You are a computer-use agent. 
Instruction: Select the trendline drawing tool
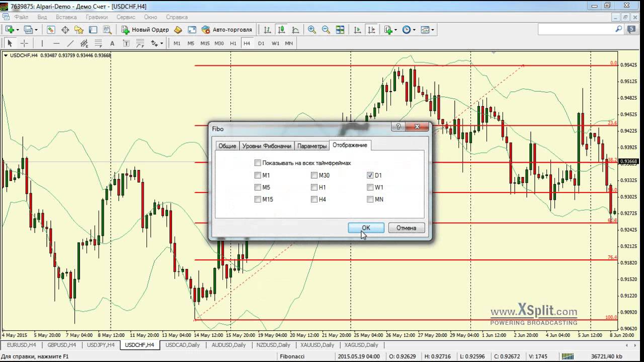click(x=70, y=43)
